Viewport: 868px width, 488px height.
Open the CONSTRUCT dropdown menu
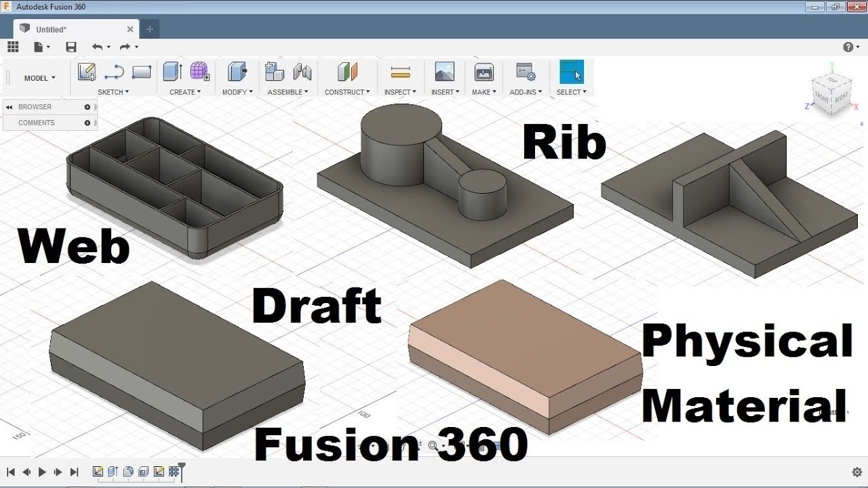347,92
